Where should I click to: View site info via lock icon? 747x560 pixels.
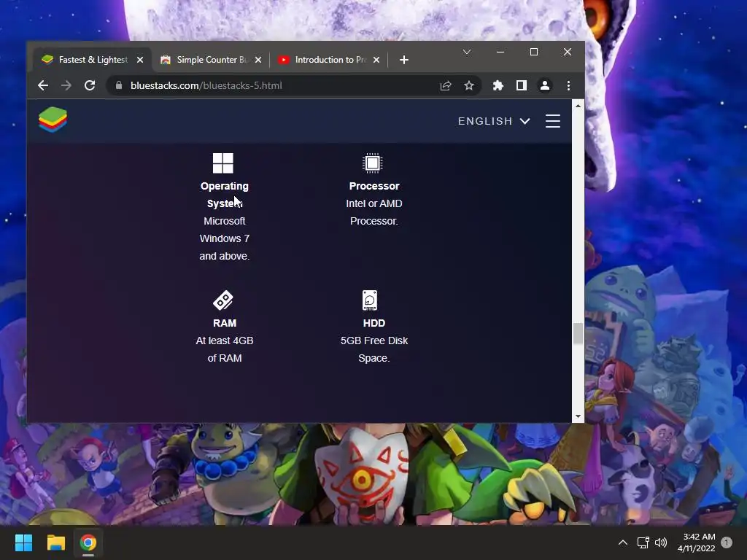119,85
